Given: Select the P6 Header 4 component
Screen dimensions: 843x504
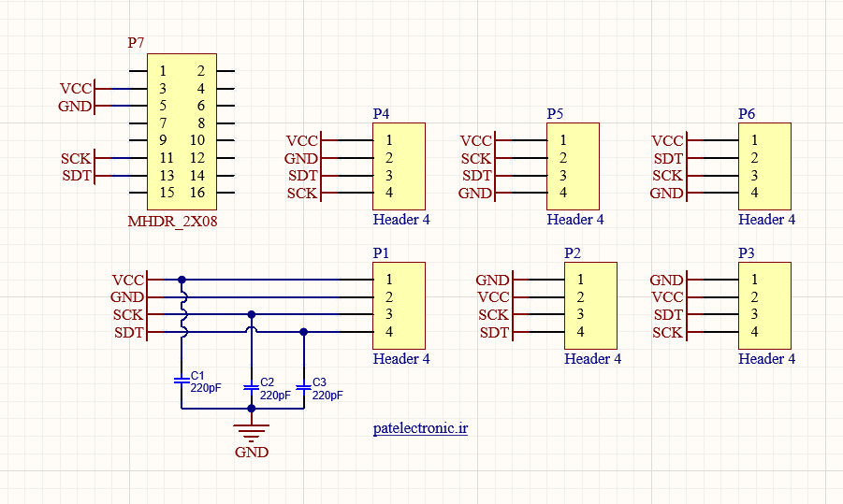Looking at the screenshot, I should point(764,166).
